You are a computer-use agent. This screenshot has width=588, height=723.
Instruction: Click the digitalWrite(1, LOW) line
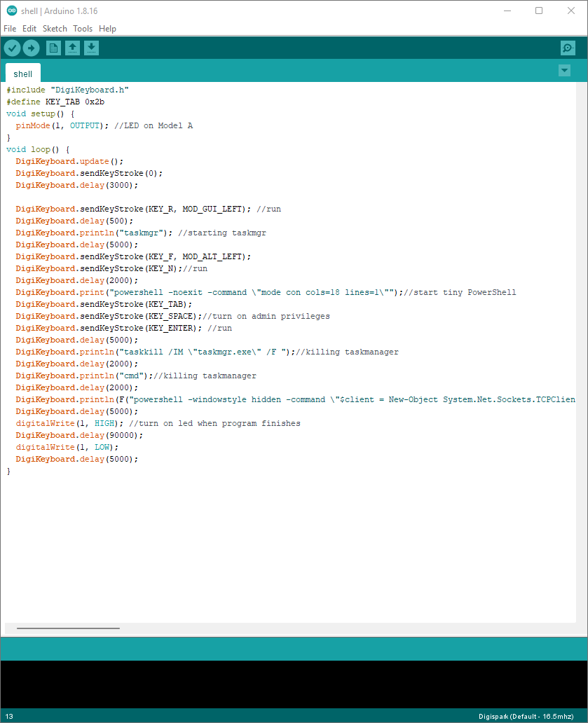[67, 447]
